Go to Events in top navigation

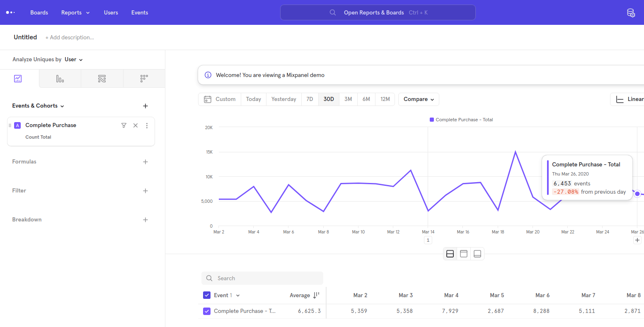[x=140, y=13]
